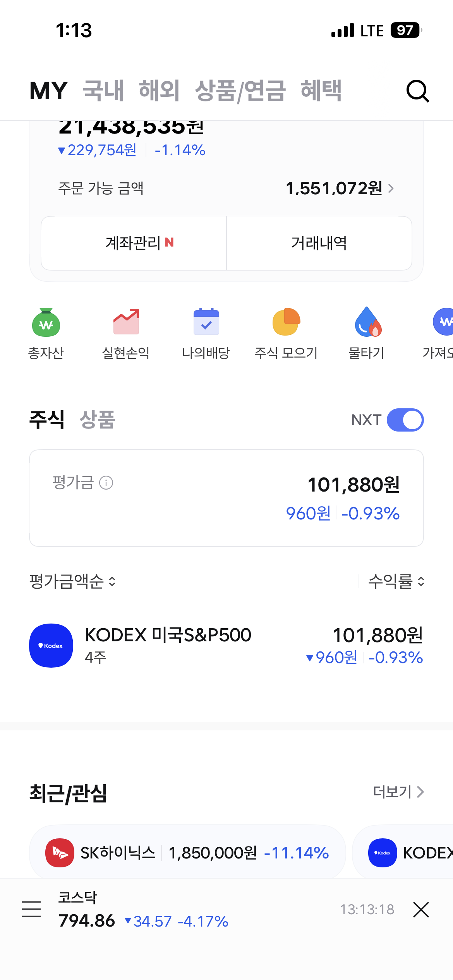The width and height of the screenshot is (453, 980).
Task: Open 평가금액순 sort selector
Action: pyautogui.click(x=73, y=581)
